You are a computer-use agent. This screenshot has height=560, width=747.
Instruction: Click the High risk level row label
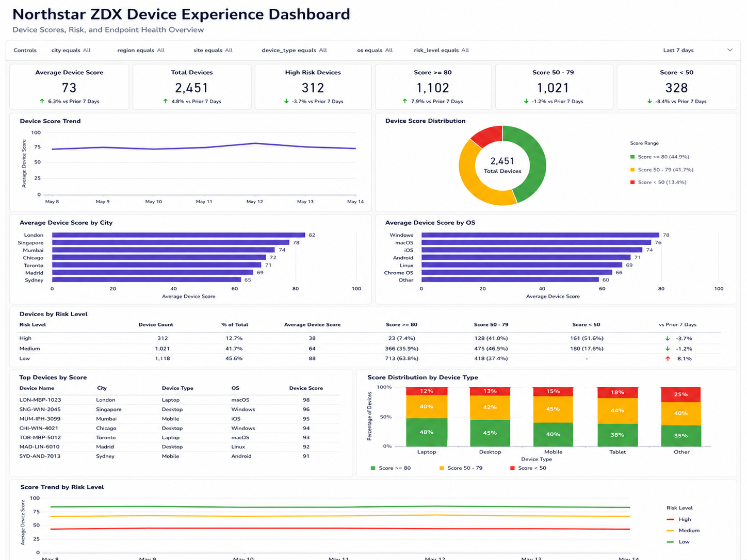pyautogui.click(x=25, y=338)
